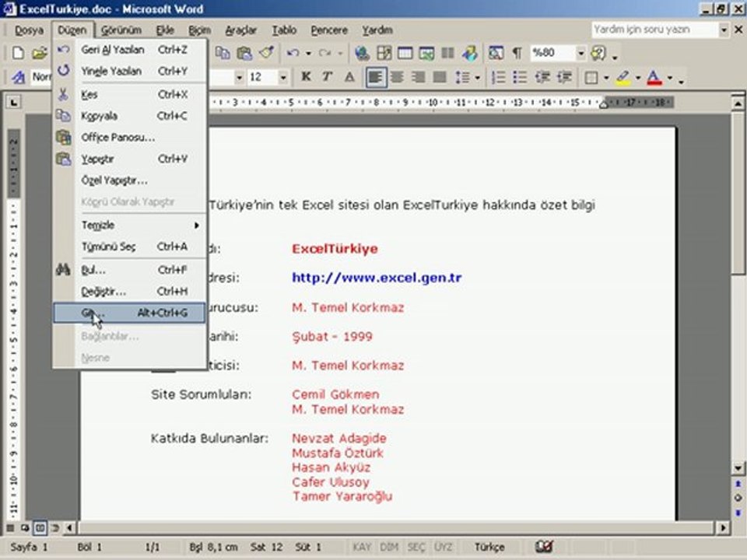Expand the borders dropdown arrow
The image size is (747, 560).
coord(606,78)
